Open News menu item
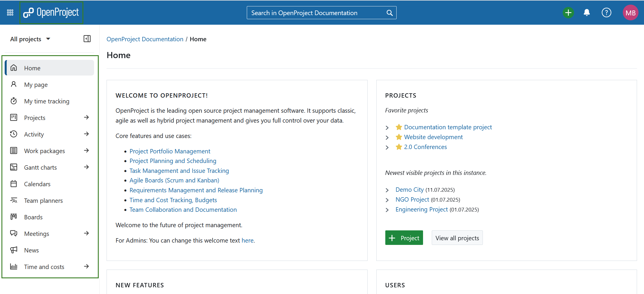The width and height of the screenshot is (644, 294). tap(50, 250)
